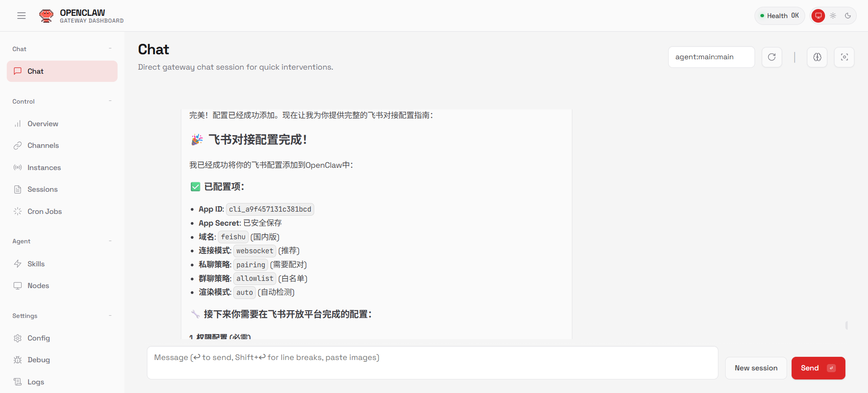Switch to light theme sun button

tap(833, 16)
